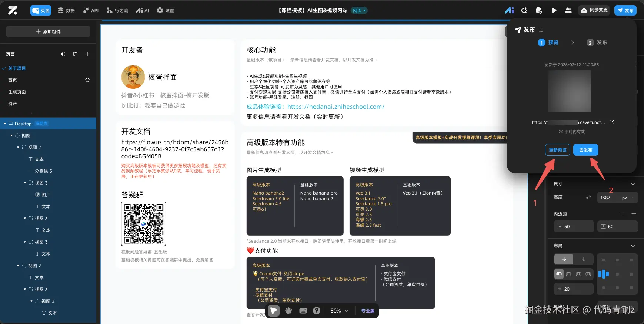The height and width of the screenshot is (324, 644).
Task: Select the first distribution mode icon
Action: (x=559, y=274)
